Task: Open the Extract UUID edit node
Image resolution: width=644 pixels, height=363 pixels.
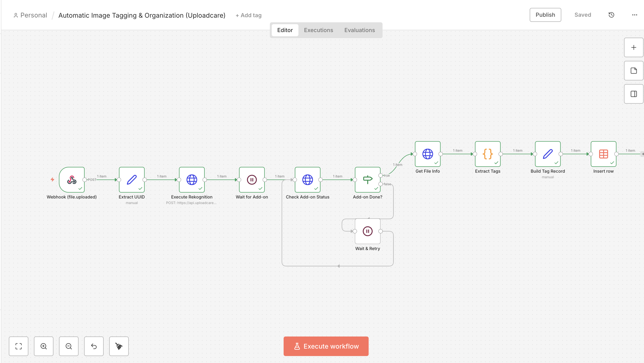Action: (132, 180)
